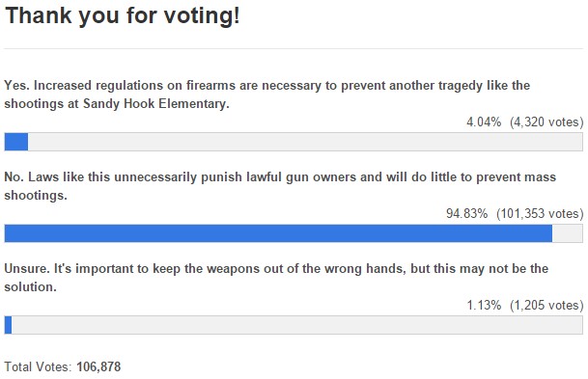Click the gray unfilled part of the Yes bar
Screen dimensions: 588x379
click(305, 142)
